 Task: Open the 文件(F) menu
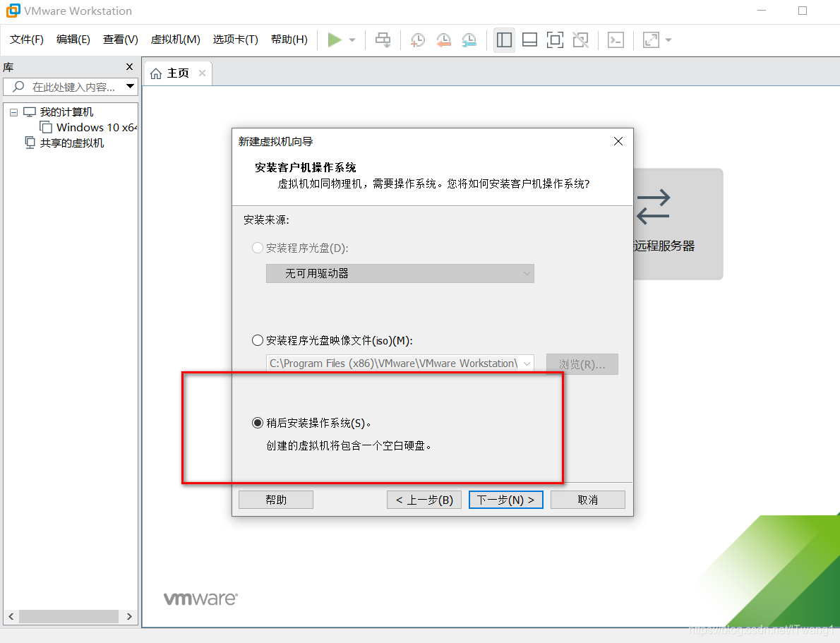[27, 40]
